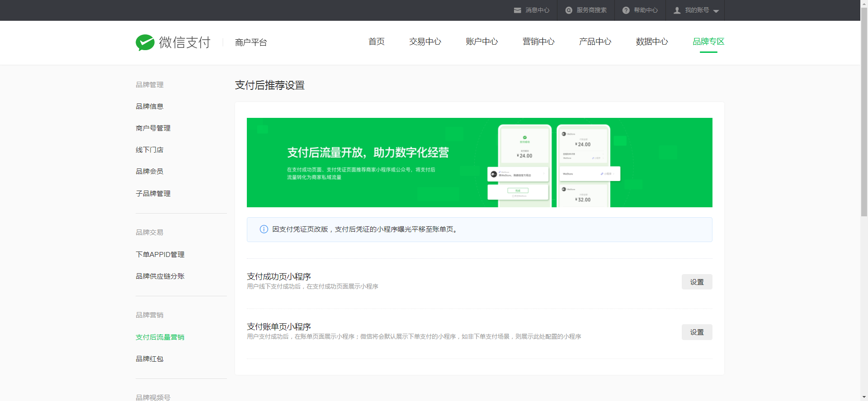
Task: Switch to 数据中心 tab
Action: (x=652, y=42)
